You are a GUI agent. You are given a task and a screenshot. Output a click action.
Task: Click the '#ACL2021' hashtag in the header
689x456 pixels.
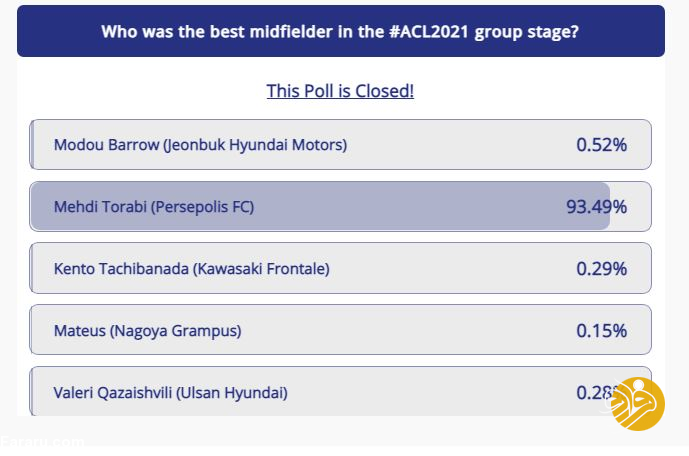(429, 32)
